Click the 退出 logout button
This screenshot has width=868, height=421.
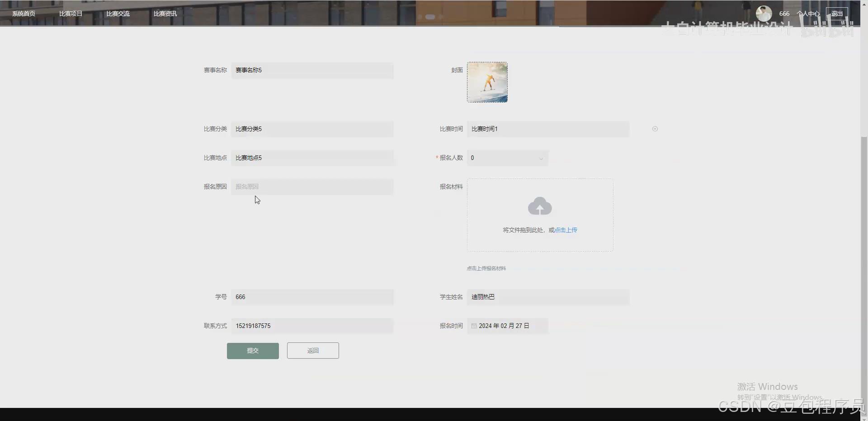(x=837, y=13)
